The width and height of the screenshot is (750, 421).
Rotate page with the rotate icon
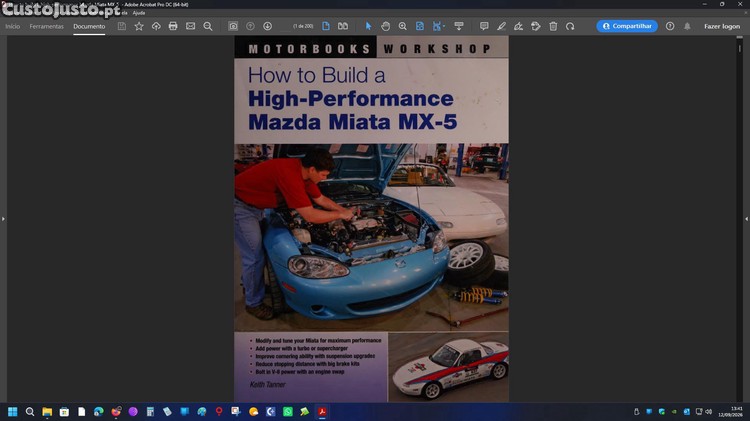pyautogui.click(x=570, y=26)
